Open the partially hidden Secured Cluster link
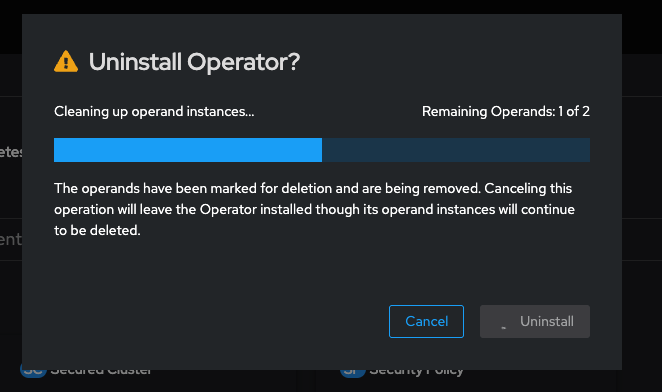The image size is (662, 392). pos(101,373)
